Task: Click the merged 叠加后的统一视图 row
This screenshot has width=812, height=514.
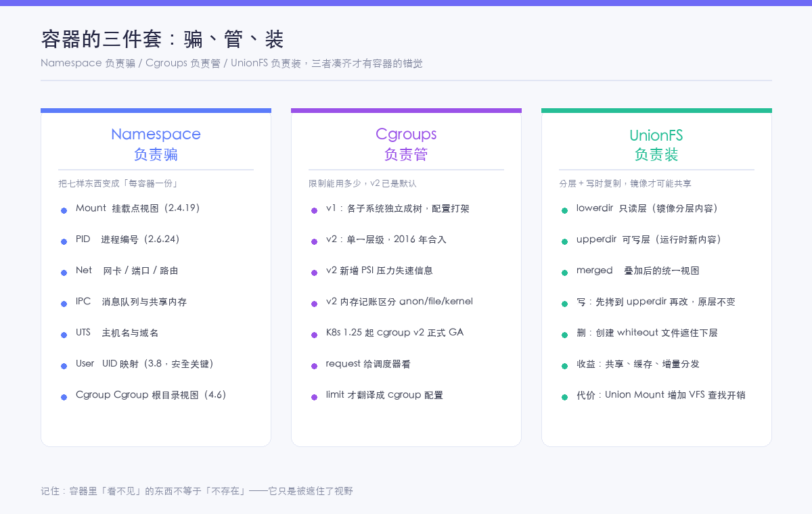Action: (x=630, y=271)
